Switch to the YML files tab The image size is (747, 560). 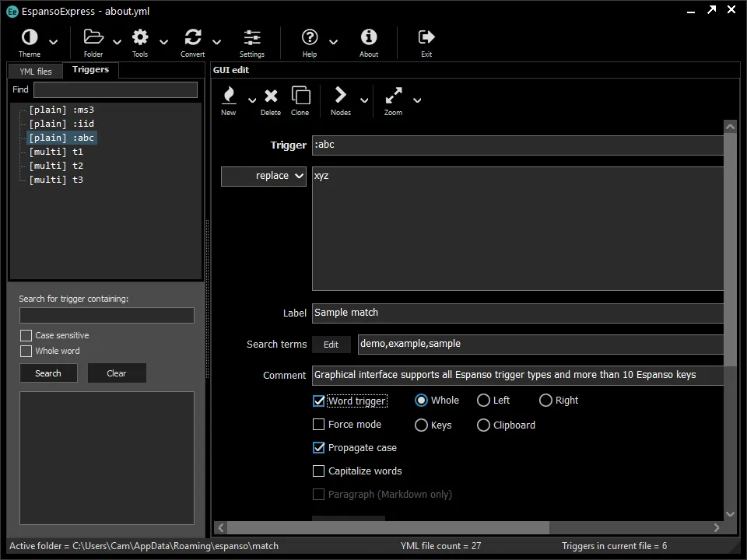tap(36, 72)
